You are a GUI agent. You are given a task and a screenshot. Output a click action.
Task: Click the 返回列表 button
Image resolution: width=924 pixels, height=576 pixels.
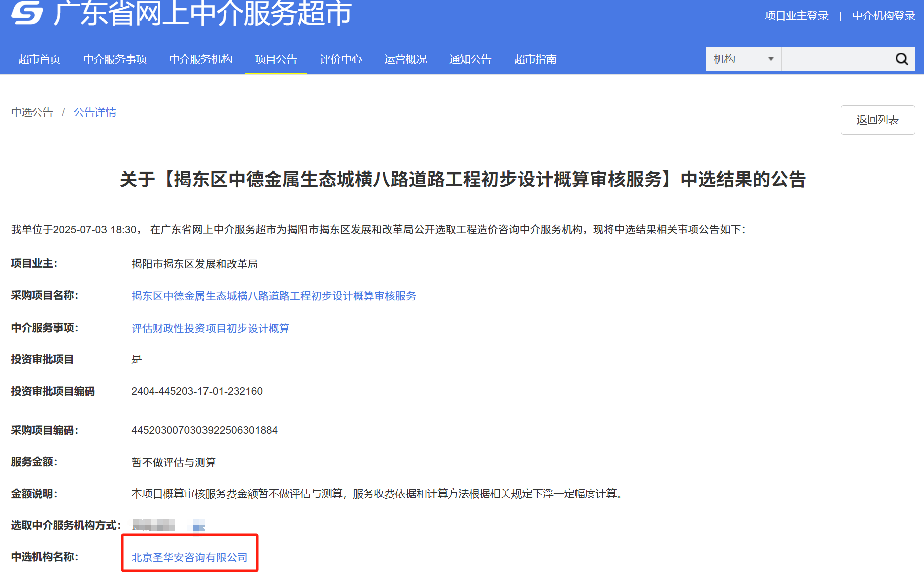coord(878,120)
